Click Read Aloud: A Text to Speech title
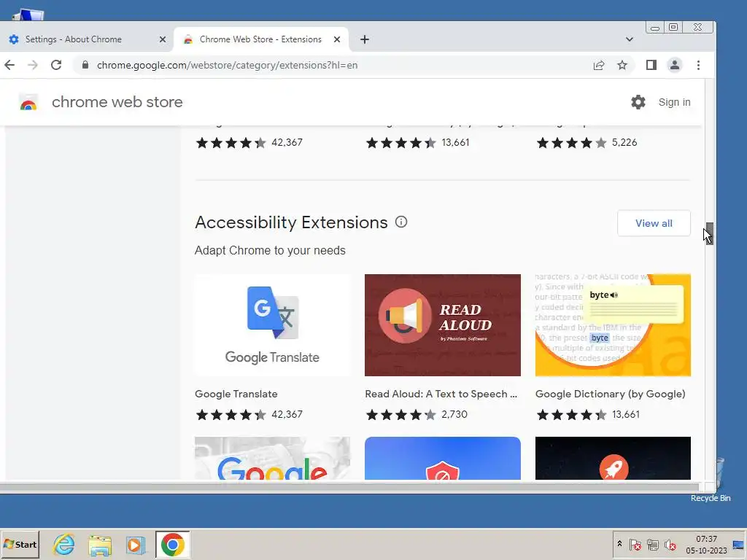Image resolution: width=747 pixels, height=560 pixels. point(441,394)
